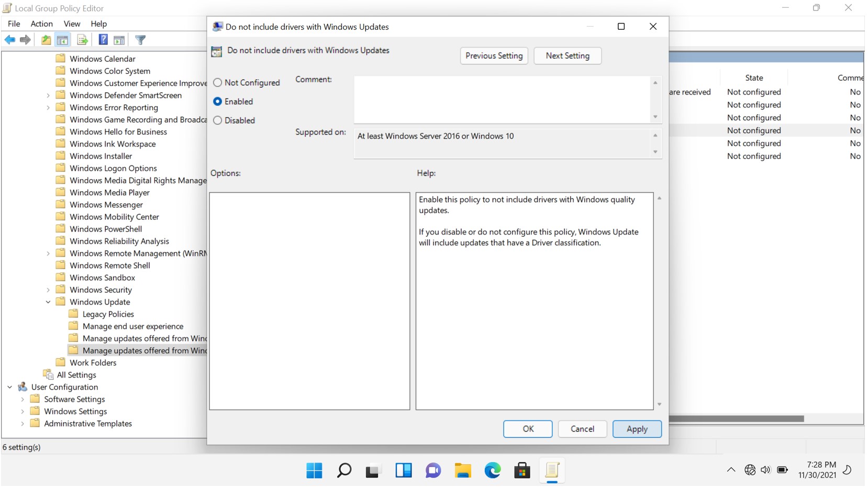The width and height of the screenshot is (868, 487).
Task: Open the Microsoft Store taskbar icon
Action: (x=522, y=470)
